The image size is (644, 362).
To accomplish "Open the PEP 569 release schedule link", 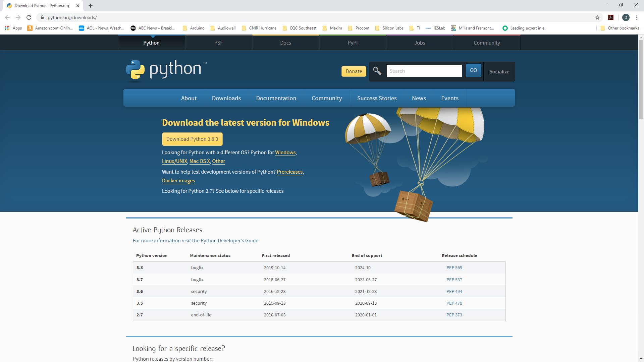I will [454, 267].
